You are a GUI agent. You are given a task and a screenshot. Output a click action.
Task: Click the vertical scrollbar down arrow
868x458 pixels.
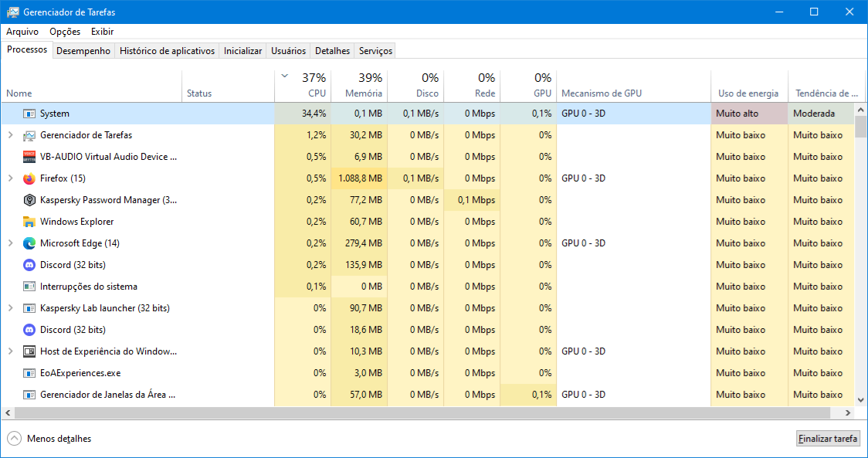(x=860, y=400)
